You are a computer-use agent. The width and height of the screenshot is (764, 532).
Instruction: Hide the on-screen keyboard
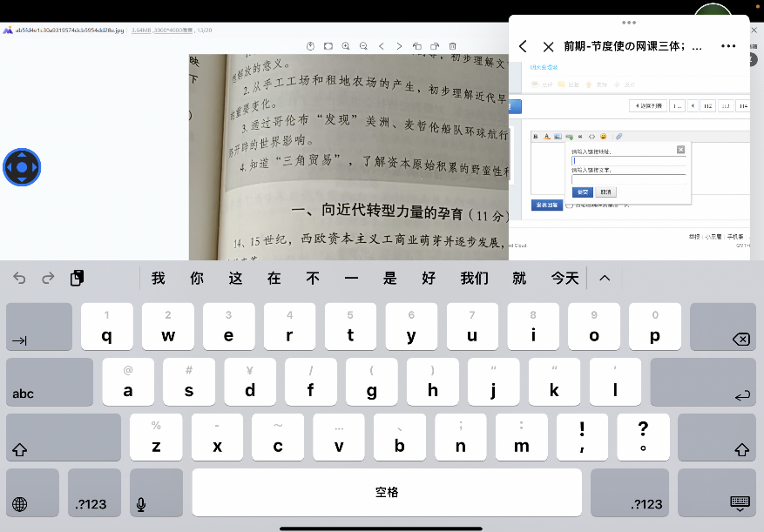717,493
